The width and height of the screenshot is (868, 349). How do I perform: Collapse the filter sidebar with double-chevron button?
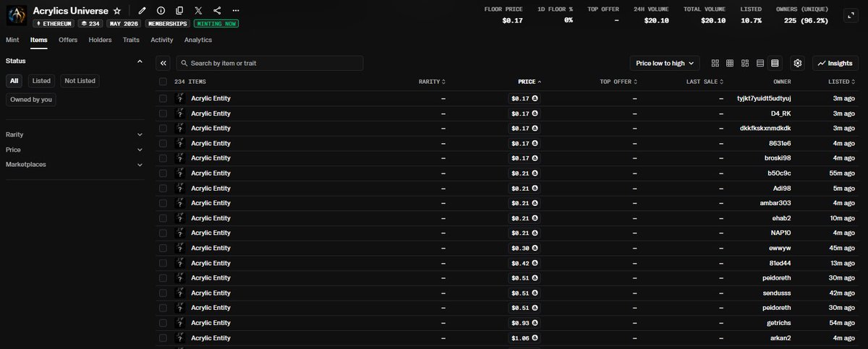(x=163, y=64)
